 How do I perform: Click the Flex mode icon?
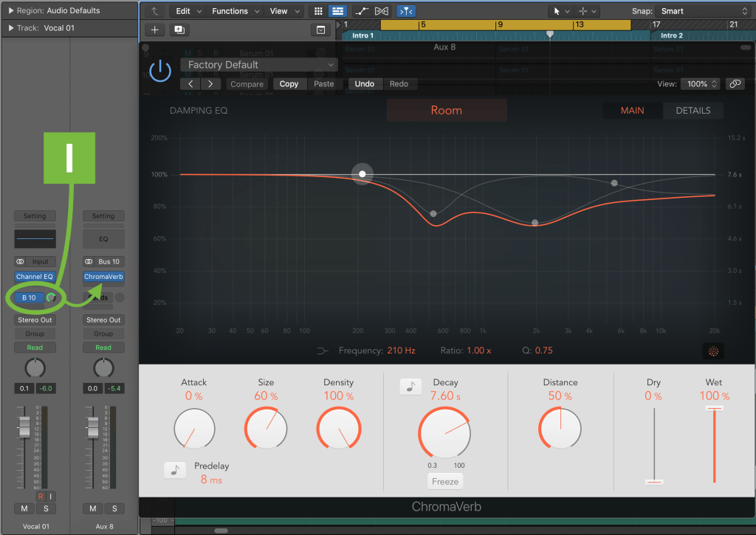[x=382, y=10]
